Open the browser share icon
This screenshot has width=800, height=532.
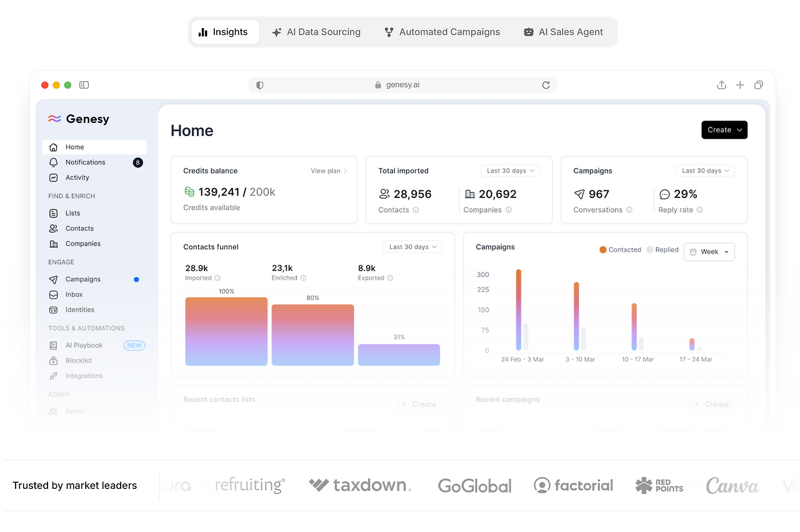721,85
